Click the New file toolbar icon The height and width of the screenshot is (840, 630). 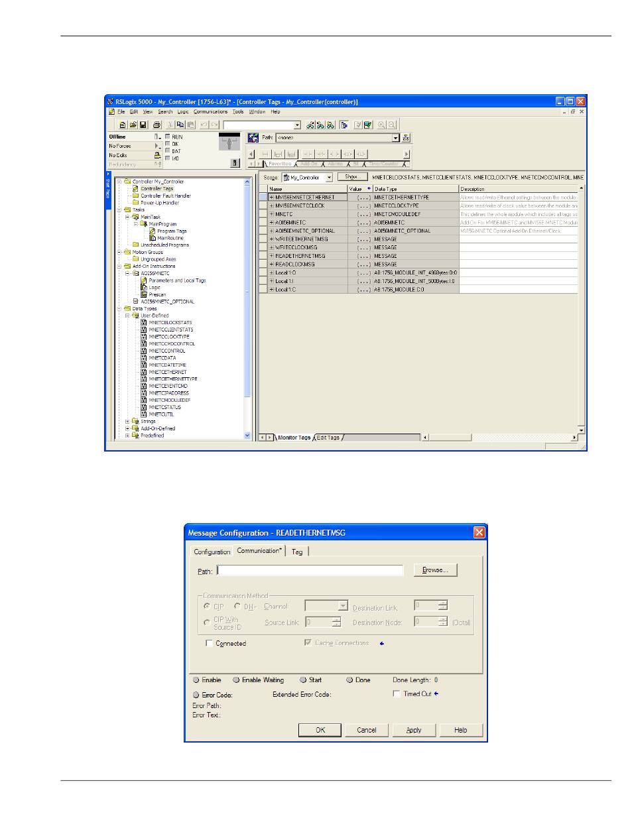coord(123,125)
